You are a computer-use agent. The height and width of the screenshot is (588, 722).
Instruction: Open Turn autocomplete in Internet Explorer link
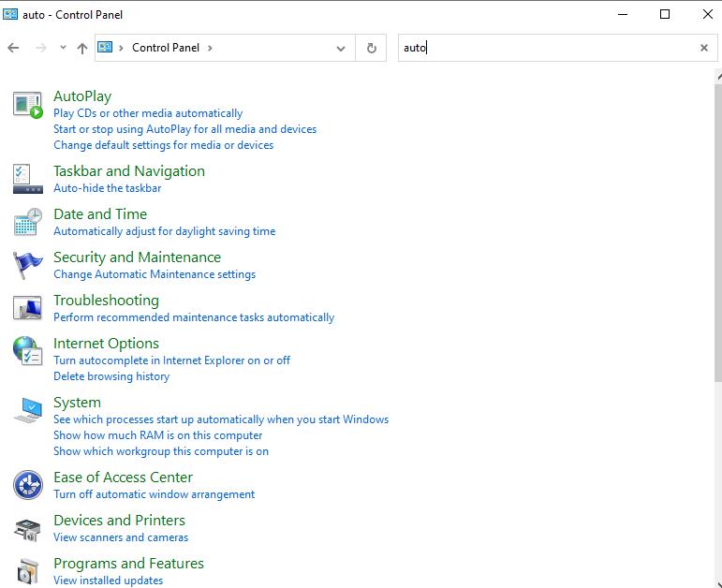(171, 360)
